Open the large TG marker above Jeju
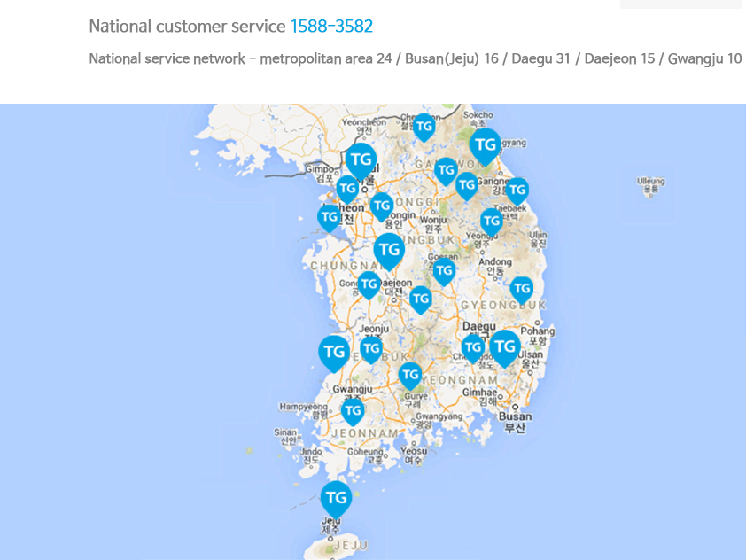This screenshot has width=746, height=560. coord(337,499)
